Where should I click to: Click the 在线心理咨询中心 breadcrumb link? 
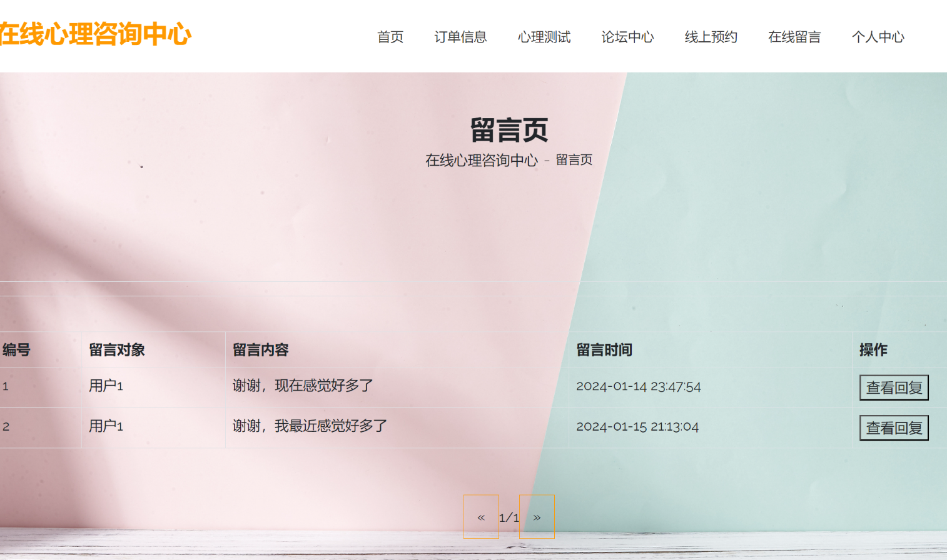pos(480,160)
